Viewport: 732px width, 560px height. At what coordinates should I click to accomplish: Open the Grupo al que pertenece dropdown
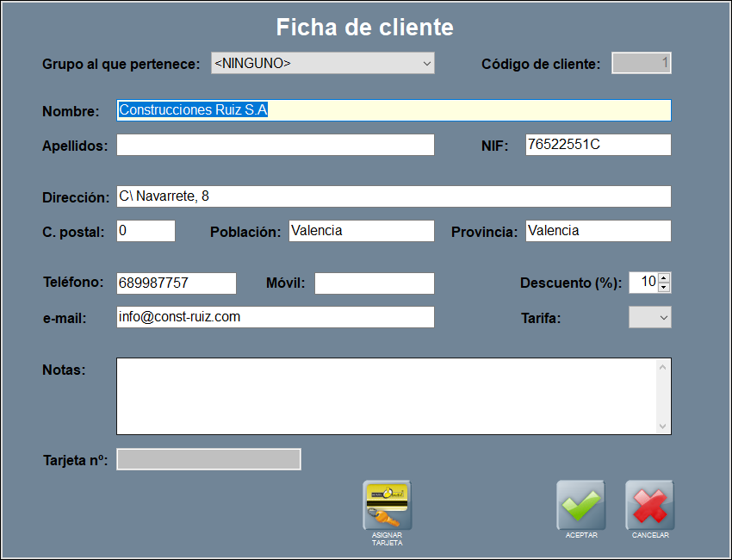pyautogui.click(x=322, y=63)
